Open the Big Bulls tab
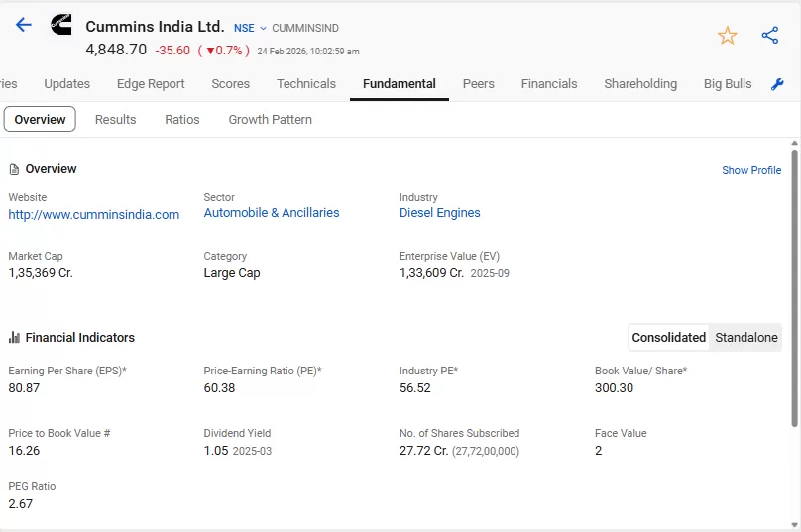The width and height of the screenshot is (801, 532). (728, 84)
